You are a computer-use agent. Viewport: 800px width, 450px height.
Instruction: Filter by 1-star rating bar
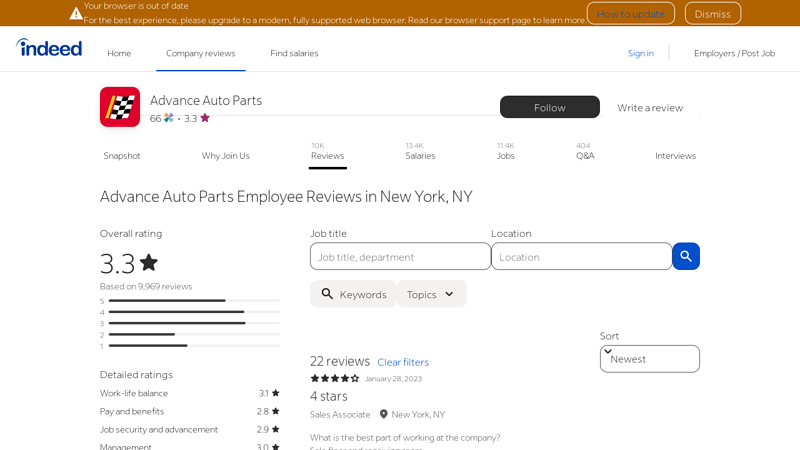pyautogui.click(x=190, y=345)
